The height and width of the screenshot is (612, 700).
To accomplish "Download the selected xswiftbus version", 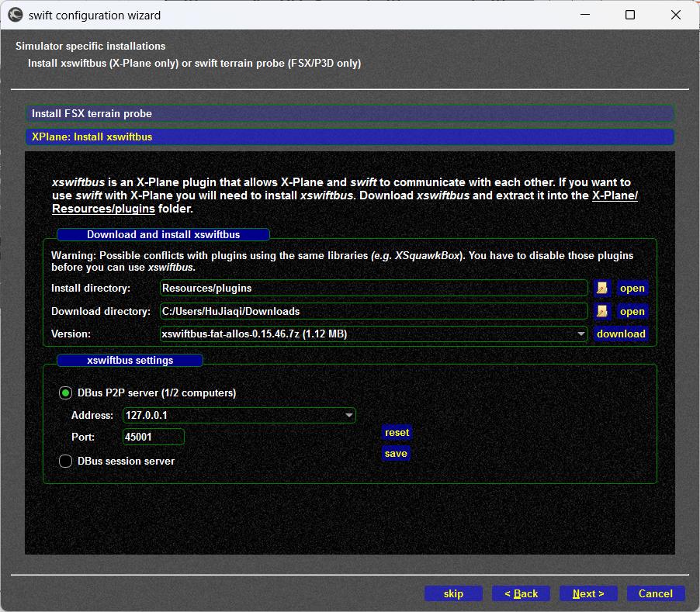I will click(x=621, y=334).
